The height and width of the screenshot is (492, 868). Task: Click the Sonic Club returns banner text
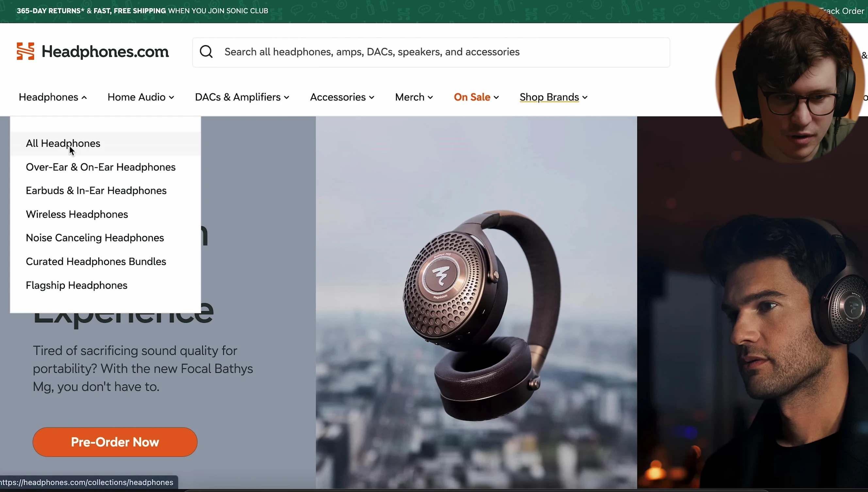click(x=142, y=11)
